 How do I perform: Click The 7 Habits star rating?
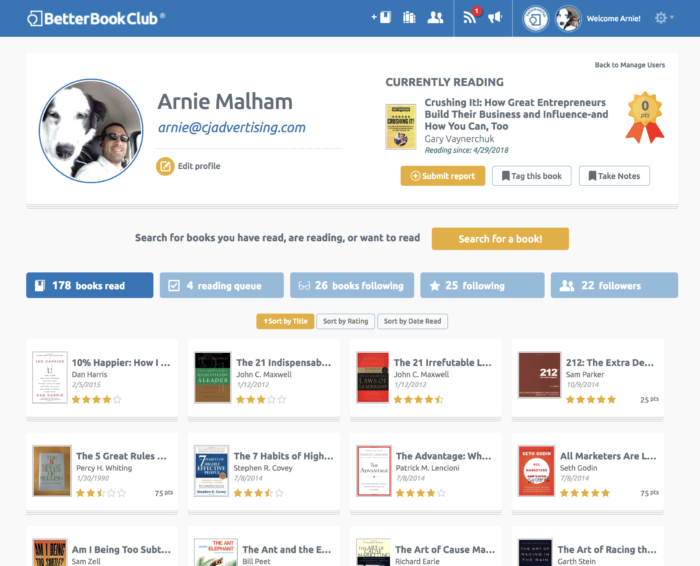[x=258, y=493]
